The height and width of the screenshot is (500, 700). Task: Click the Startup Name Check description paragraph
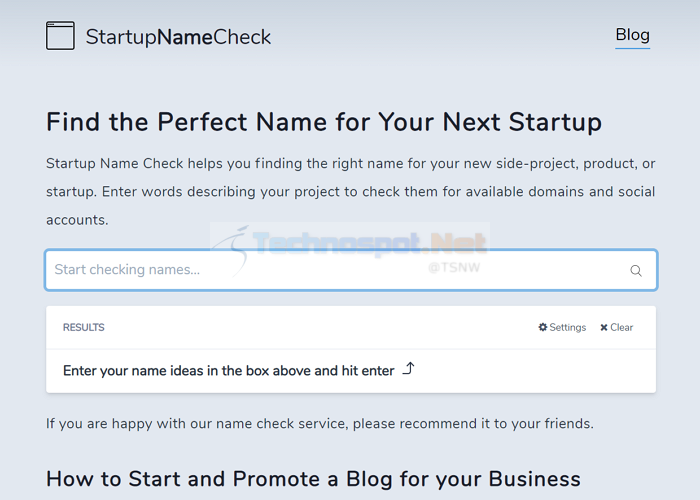click(x=351, y=192)
